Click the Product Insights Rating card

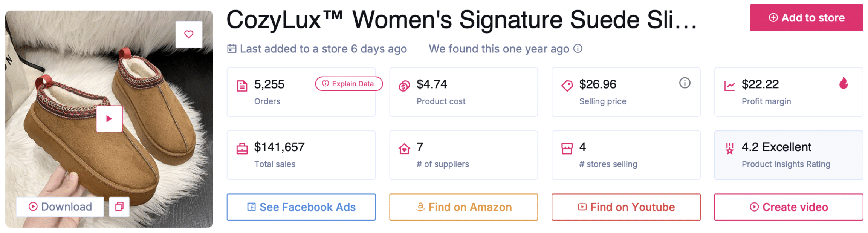click(789, 155)
